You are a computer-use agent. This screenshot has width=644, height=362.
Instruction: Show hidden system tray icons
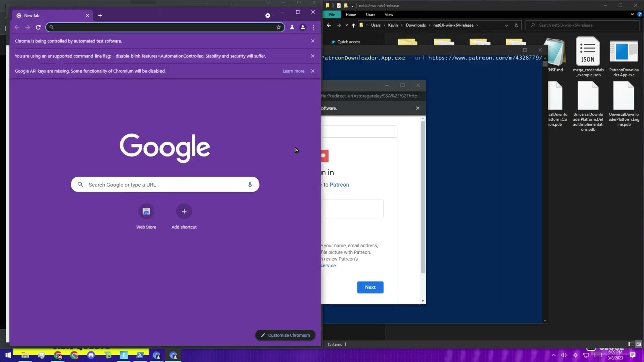click(553, 355)
